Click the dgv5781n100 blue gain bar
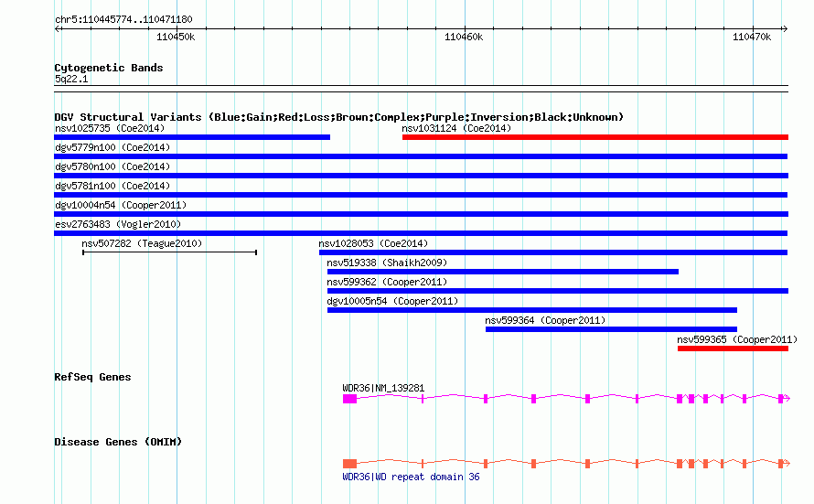 pos(421,195)
